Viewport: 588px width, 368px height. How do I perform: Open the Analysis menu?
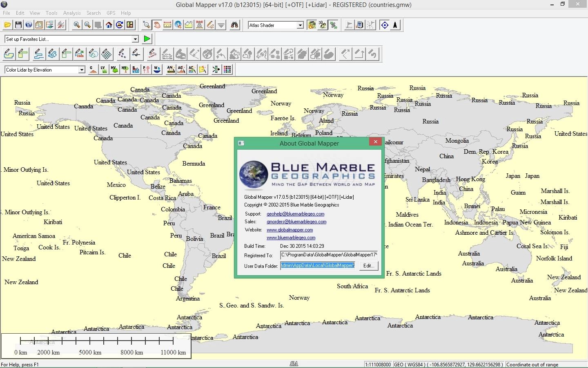72,13
